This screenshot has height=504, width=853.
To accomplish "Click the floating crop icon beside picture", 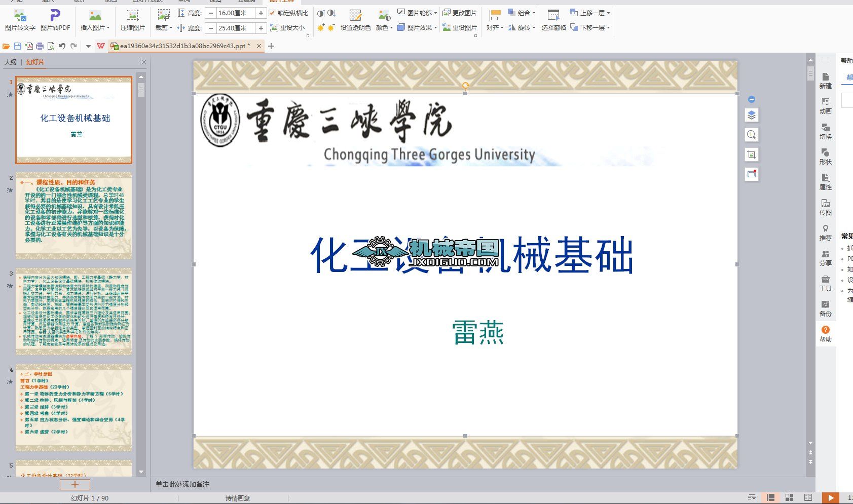I will coord(752,154).
